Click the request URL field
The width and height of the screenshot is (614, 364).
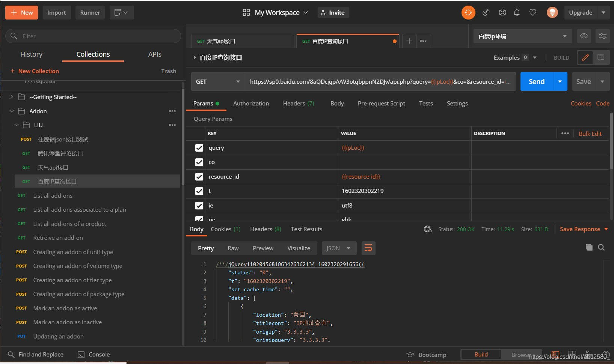point(380,81)
